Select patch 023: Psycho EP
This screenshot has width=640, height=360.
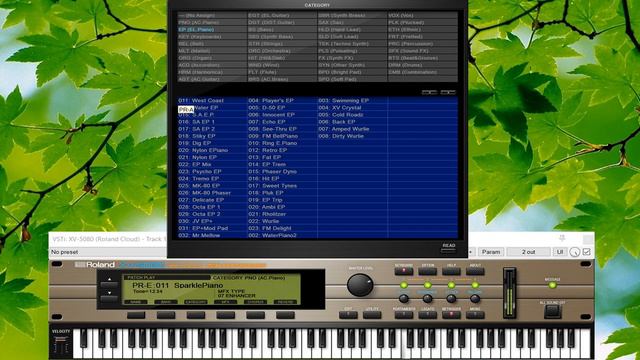(x=212, y=171)
